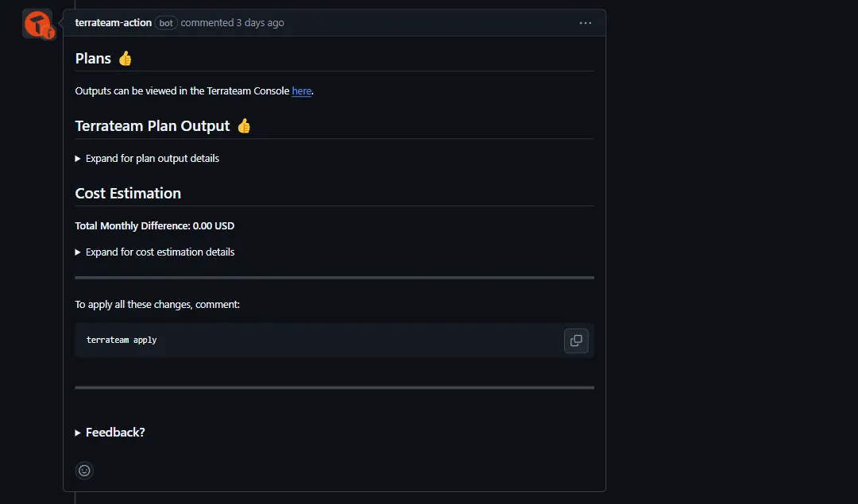The width and height of the screenshot is (858, 504).
Task: Click the Plans section heading
Action: point(91,57)
